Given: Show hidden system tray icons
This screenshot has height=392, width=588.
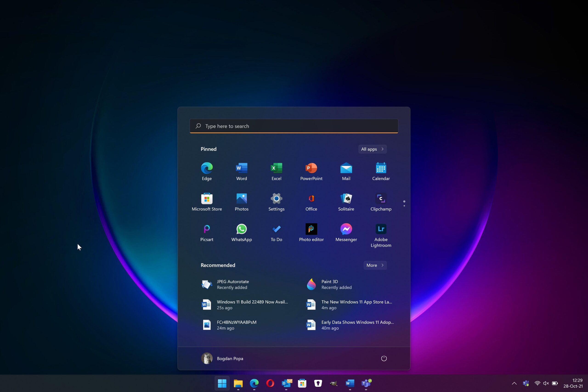Looking at the screenshot, I should pyautogui.click(x=514, y=383).
